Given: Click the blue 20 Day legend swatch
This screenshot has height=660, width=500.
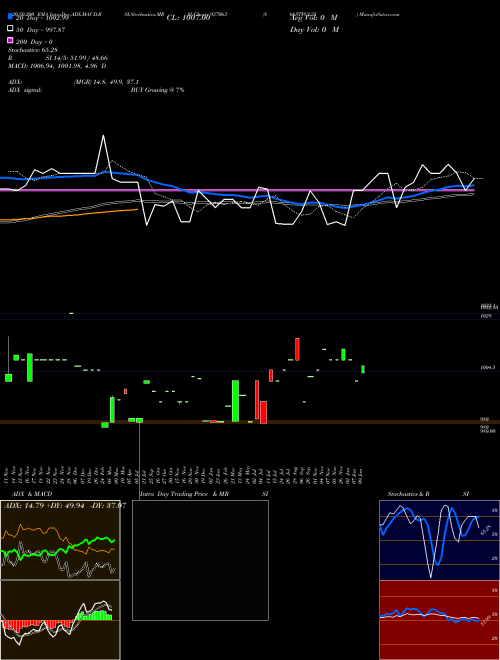Looking at the screenshot, I should (11, 17).
